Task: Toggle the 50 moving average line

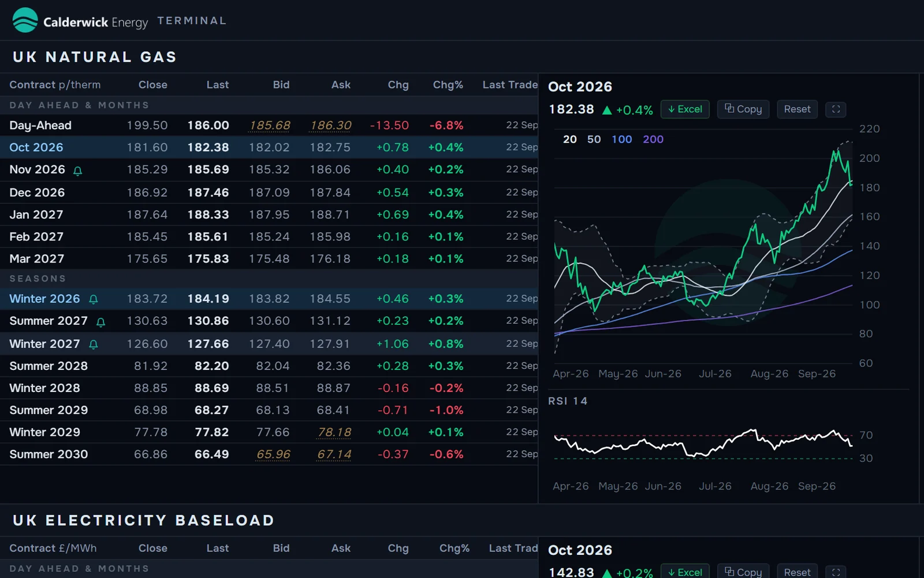Action: coord(594,139)
